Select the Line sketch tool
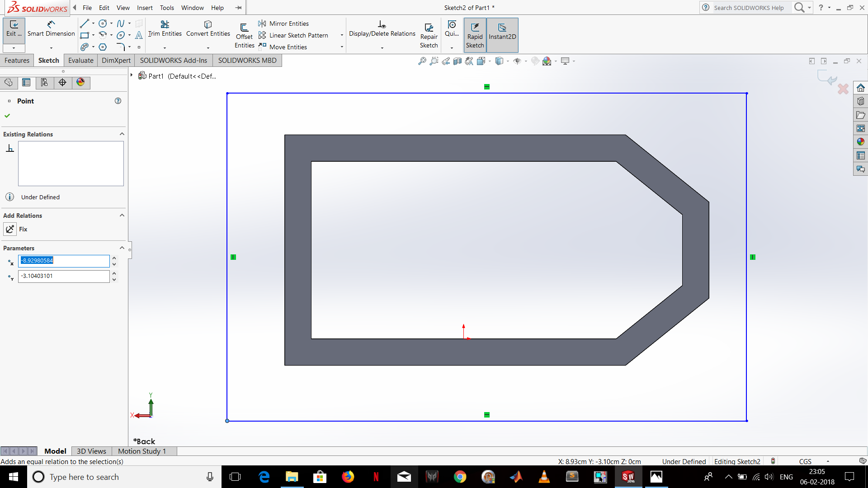Screen dimensions: 868x488 [84, 23]
